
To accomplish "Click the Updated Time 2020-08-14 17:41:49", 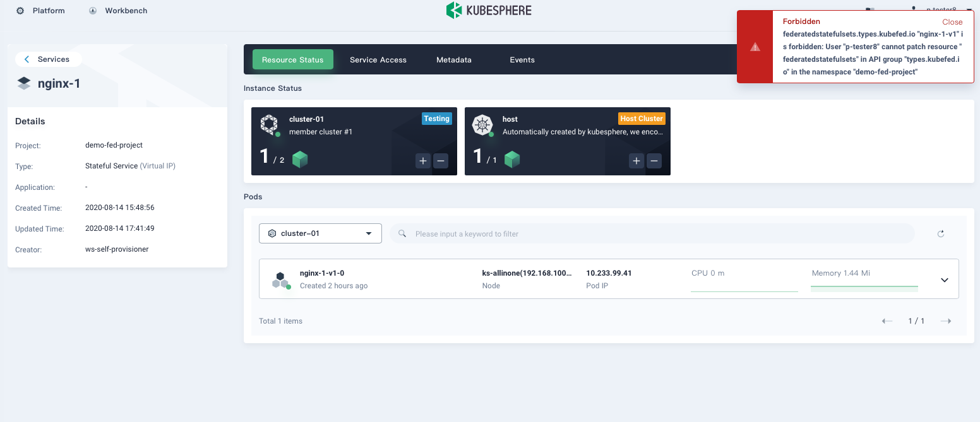I will click(x=120, y=228).
